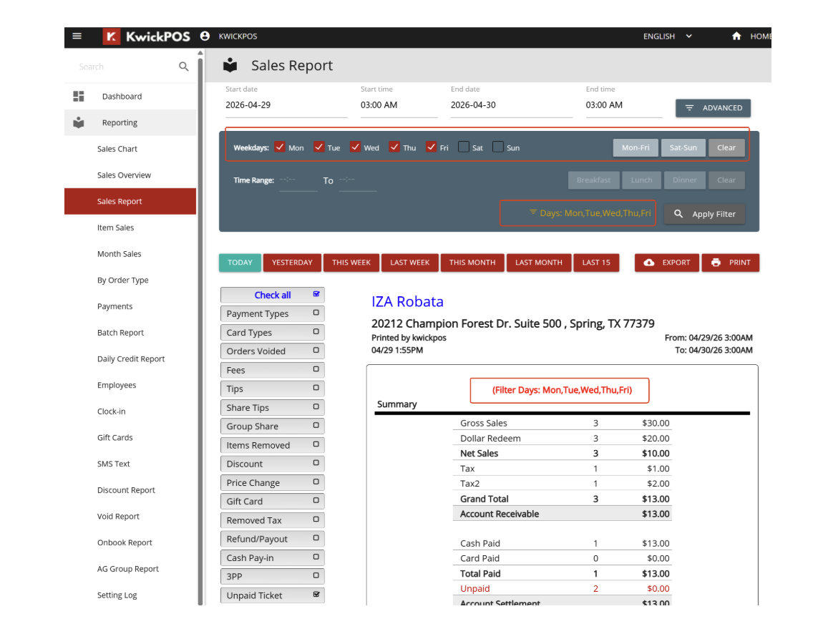This screenshot has width=833, height=644.
Task: Click the Advanced filter lines icon
Action: click(690, 108)
